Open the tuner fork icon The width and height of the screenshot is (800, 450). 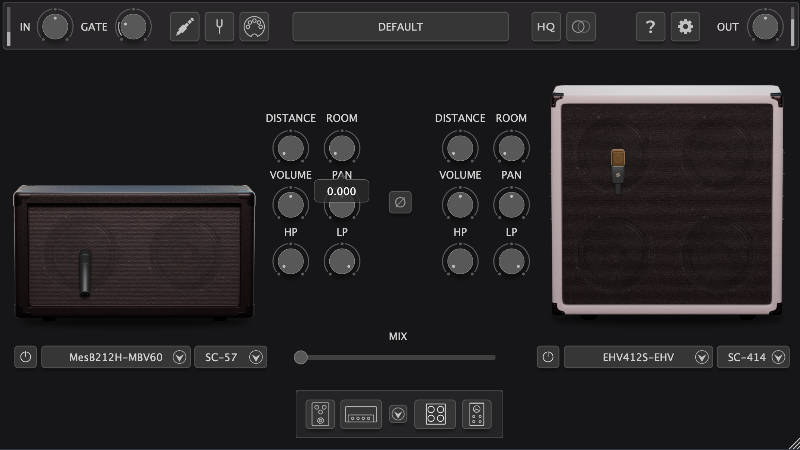tap(219, 27)
